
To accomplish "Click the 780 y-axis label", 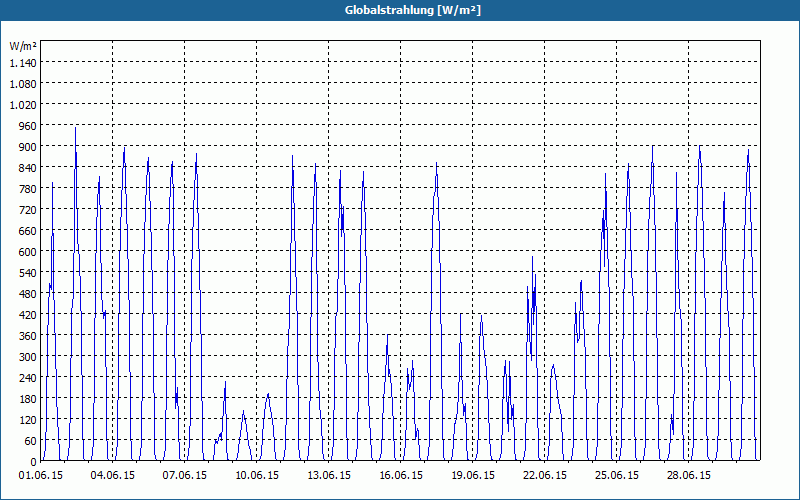I will [28, 188].
